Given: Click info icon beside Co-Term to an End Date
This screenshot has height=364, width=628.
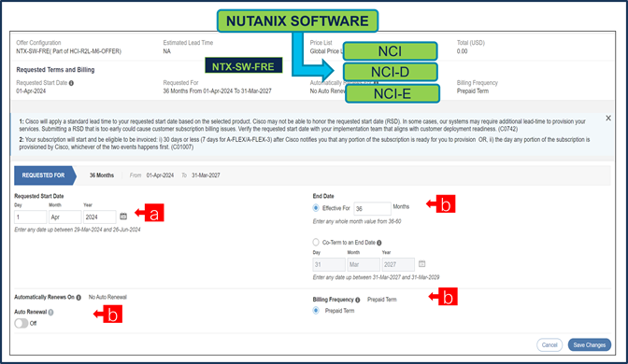Looking at the screenshot, I should click(379, 243).
